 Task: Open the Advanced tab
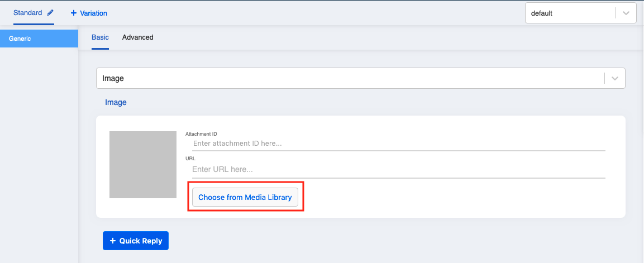tap(137, 37)
